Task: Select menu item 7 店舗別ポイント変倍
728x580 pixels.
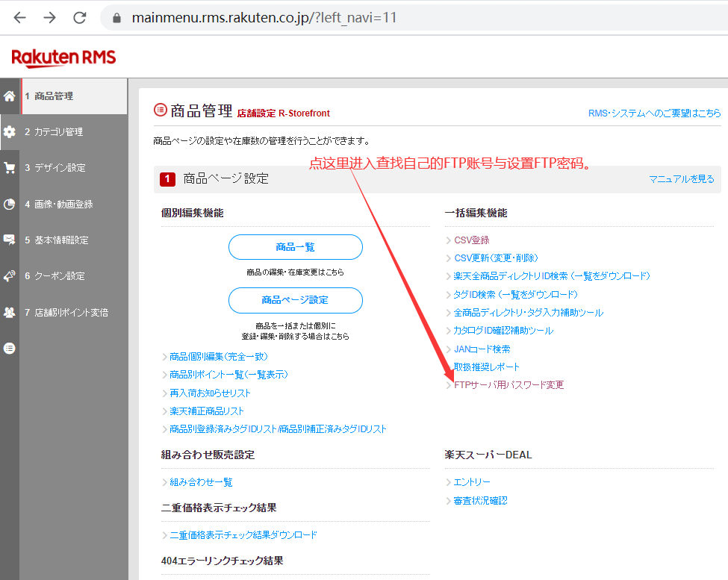Action: coord(74,312)
